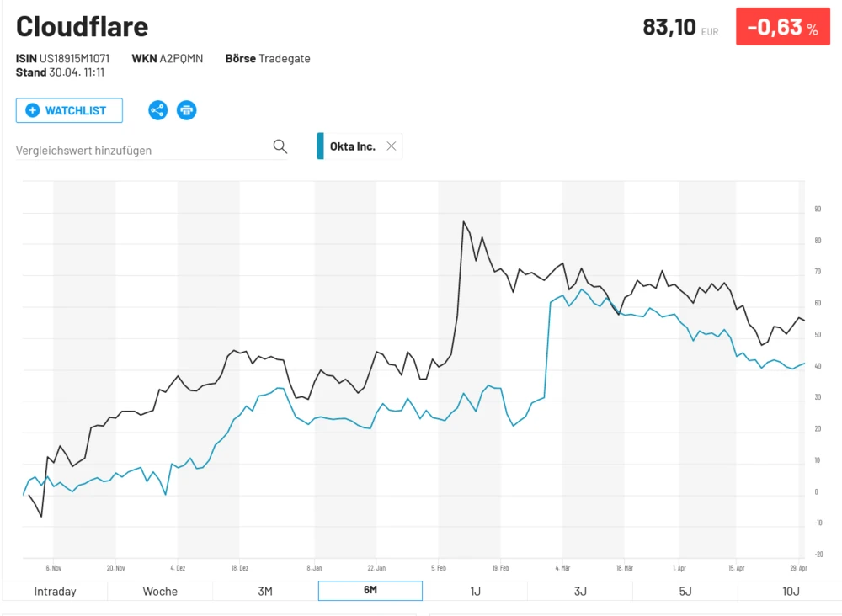842x616 pixels.
Task: Print the chart using the printer icon
Action: click(x=186, y=110)
